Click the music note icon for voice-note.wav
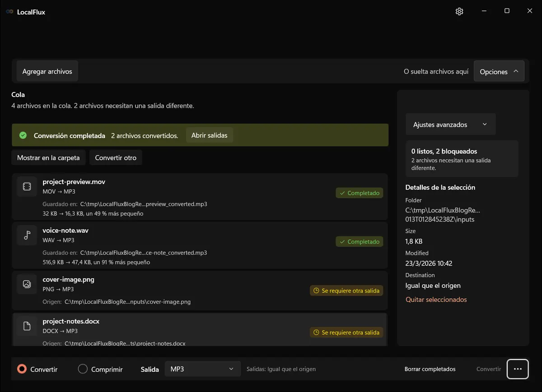 (27, 235)
